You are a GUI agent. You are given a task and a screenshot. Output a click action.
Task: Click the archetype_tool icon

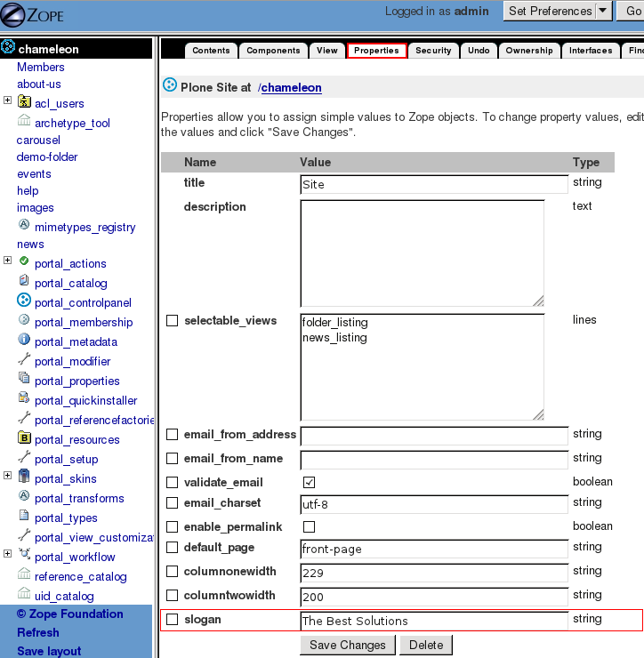coord(24,121)
